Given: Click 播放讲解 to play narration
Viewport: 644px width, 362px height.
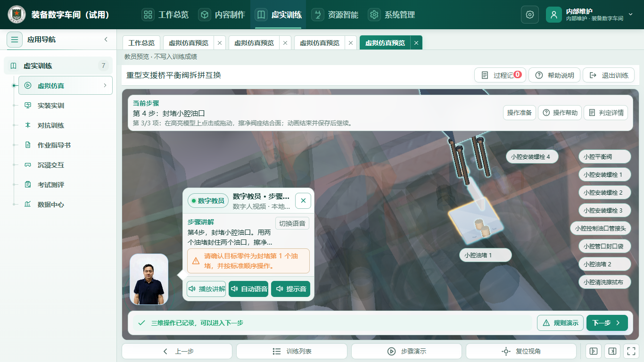Looking at the screenshot, I should (x=206, y=289).
